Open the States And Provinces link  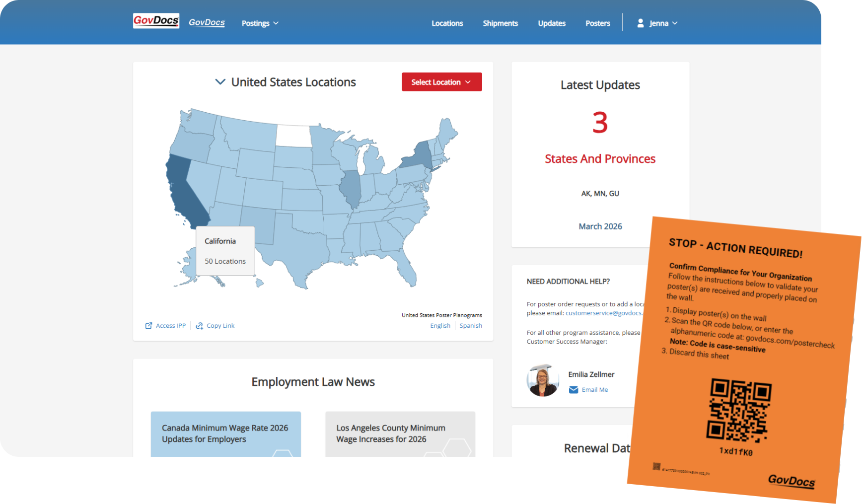[x=600, y=159]
